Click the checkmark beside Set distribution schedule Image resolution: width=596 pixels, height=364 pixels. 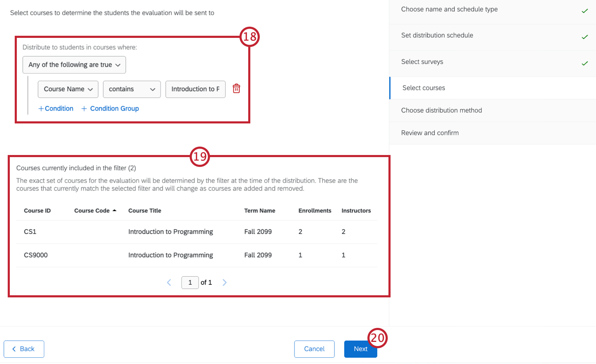click(584, 37)
